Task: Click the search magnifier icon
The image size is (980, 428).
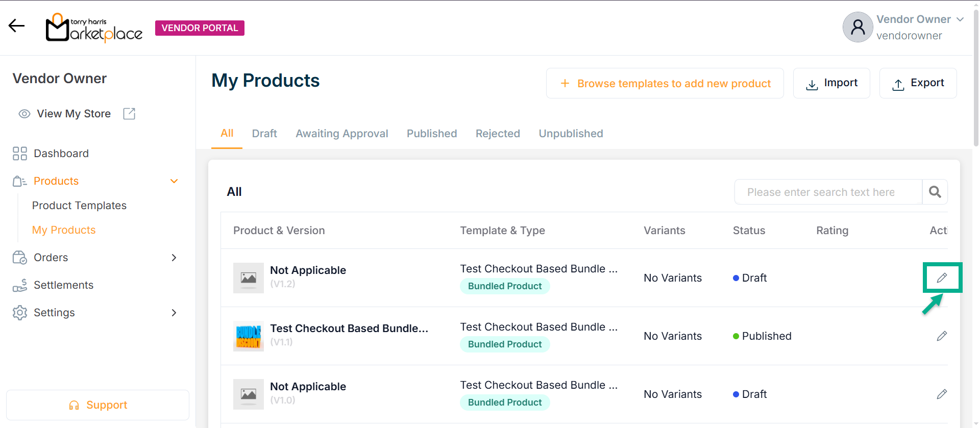Action: (935, 192)
